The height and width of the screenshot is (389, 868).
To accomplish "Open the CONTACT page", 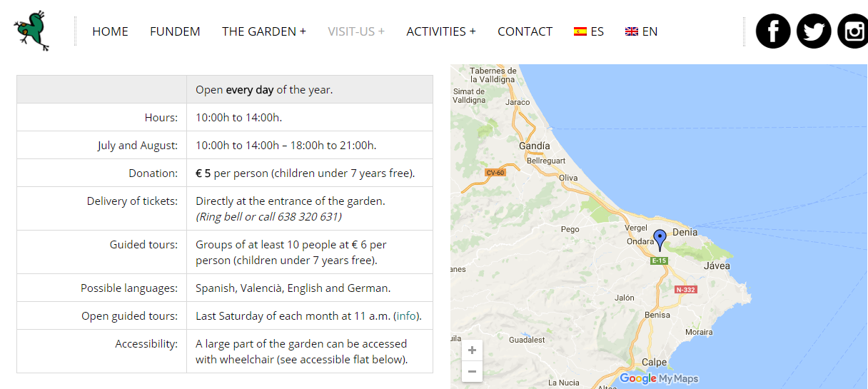I will (525, 31).
